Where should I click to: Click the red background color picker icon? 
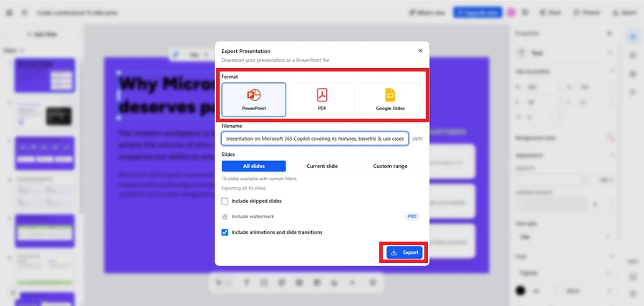click(x=610, y=138)
